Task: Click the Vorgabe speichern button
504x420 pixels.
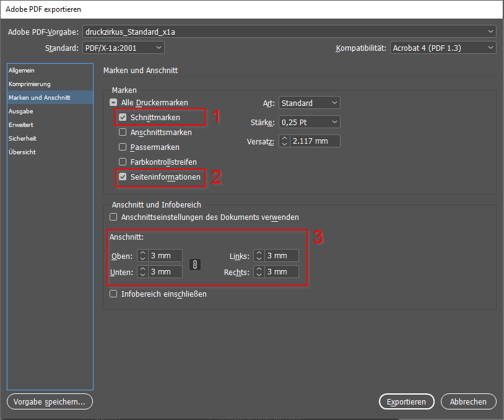Action: [x=50, y=401]
